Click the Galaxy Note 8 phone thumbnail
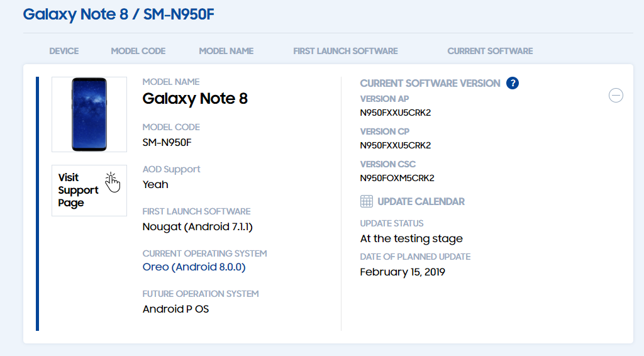The image size is (644, 356). click(89, 114)
